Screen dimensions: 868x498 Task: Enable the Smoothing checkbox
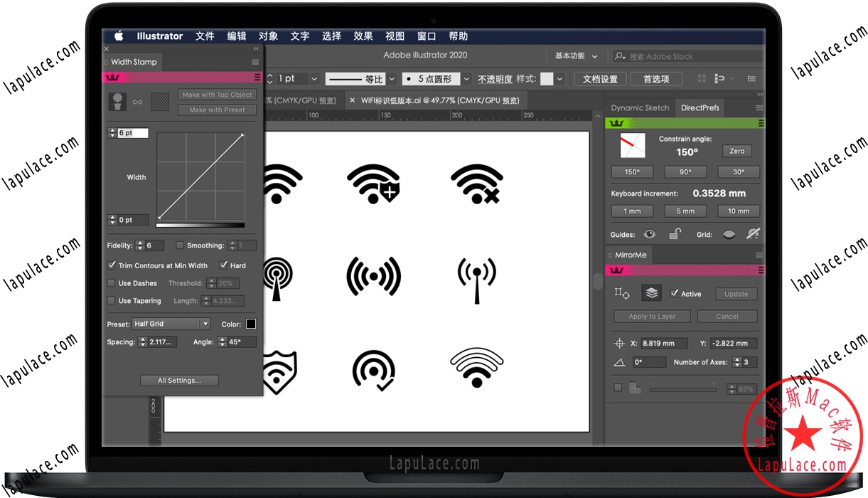pos(180,245)
